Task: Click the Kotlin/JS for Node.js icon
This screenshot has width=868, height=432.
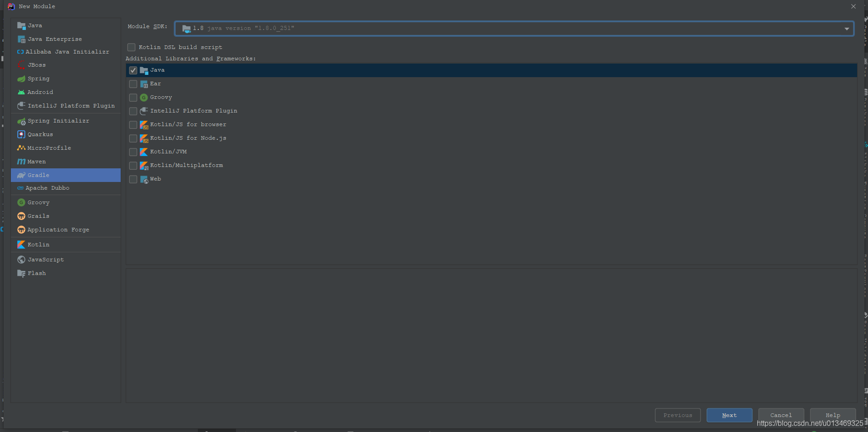Action: coord(144,139)
